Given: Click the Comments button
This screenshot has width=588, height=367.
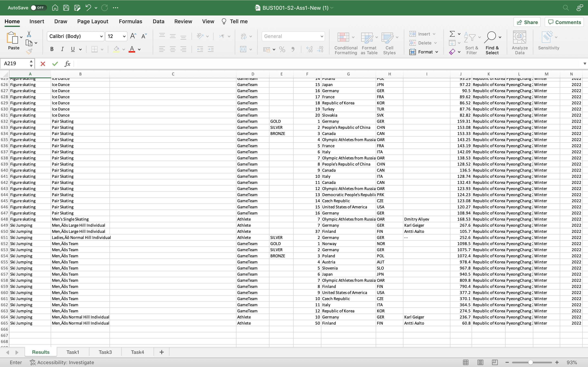Looking at the screenshot, I should [564, 22].
